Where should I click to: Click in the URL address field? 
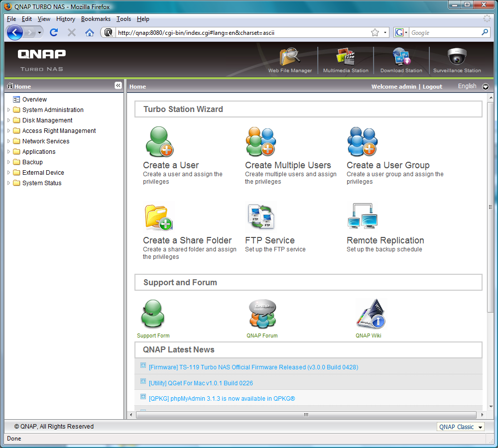pos(242,32)
